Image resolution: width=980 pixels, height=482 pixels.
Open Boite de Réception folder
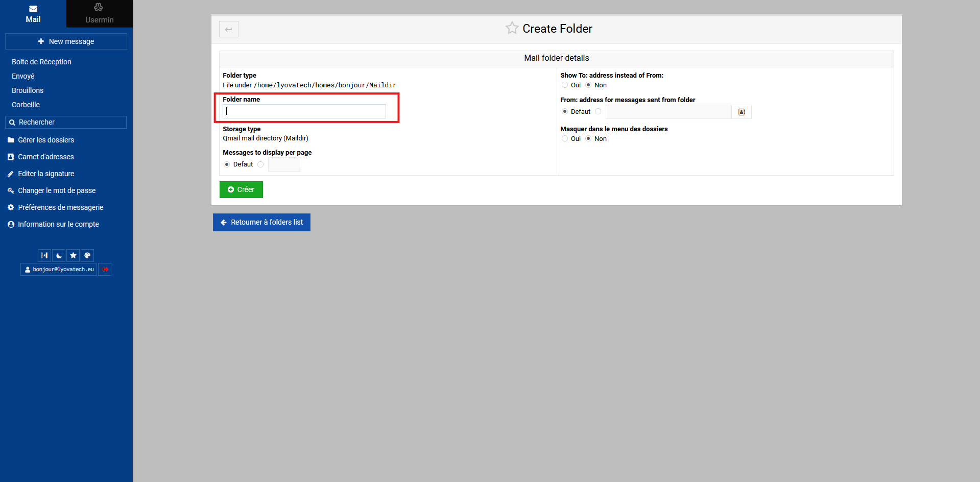[x=41, y=62]
